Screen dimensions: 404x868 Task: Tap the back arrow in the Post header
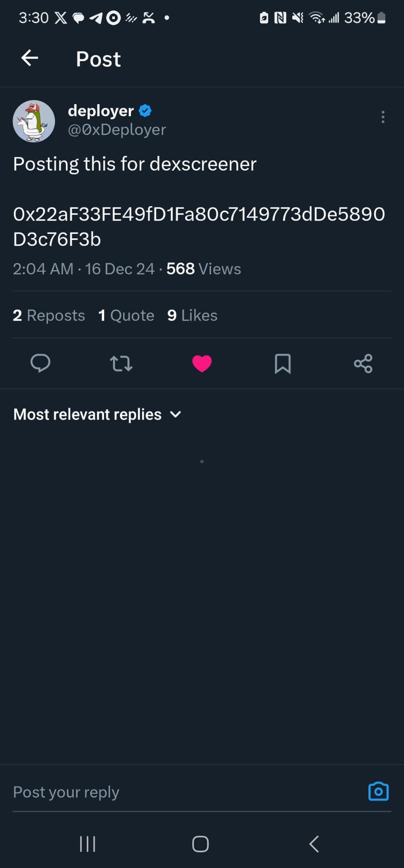(x=30, y=58)
